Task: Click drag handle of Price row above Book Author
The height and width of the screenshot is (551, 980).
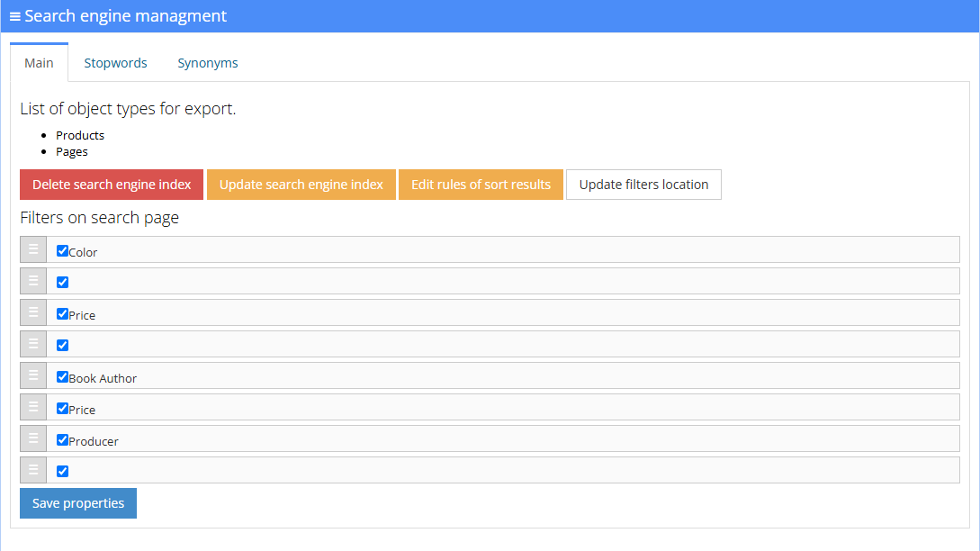Action: [33, 312]
